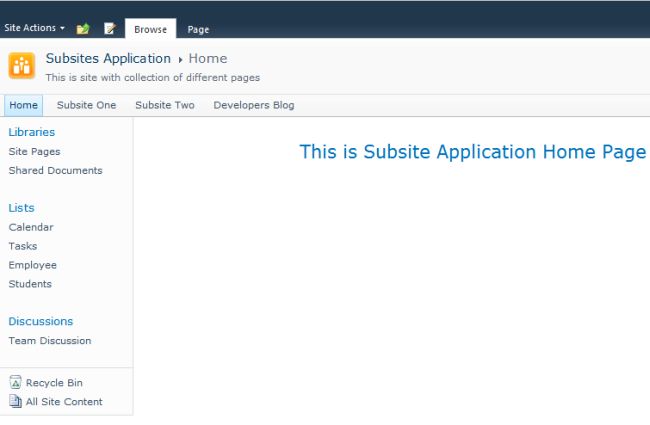Click the 'This is Subsite Application Home Page' heading
The image size is (650, 425).
pos(473,152)
